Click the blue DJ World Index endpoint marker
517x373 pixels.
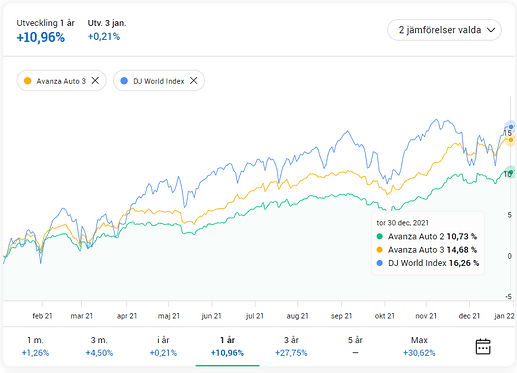pyautogui.click(x=511, y=127)
